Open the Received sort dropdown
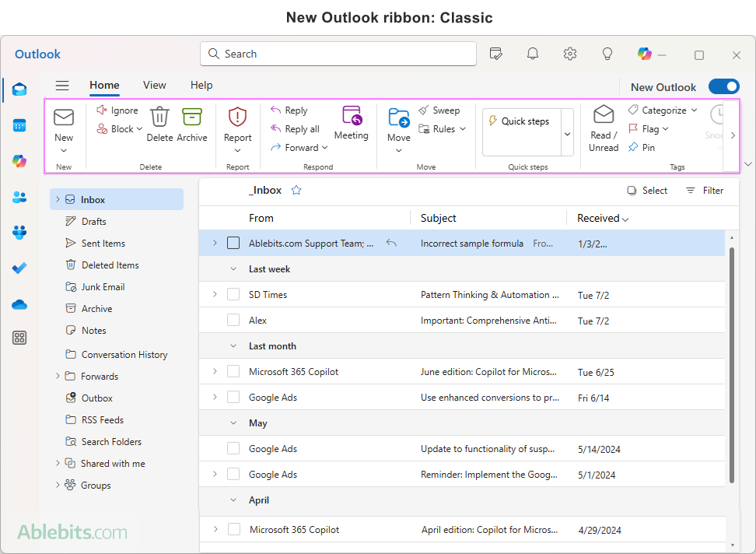The height and width of the screenshot is (554, 756). pos(627,218)
